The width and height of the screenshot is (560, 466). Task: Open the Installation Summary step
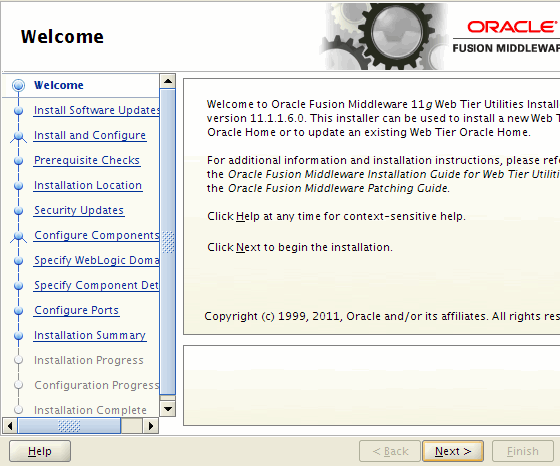point(90,335)
